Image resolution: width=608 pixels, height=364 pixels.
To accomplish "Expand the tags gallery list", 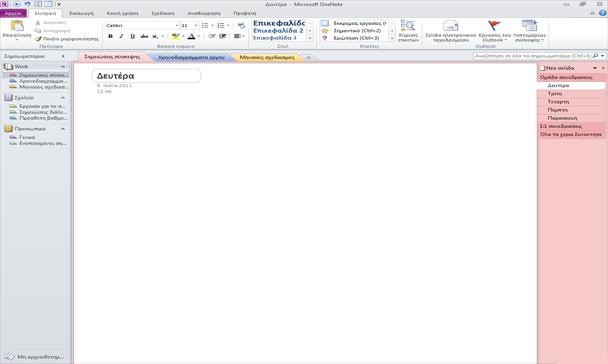I will (x=392, y=38).
